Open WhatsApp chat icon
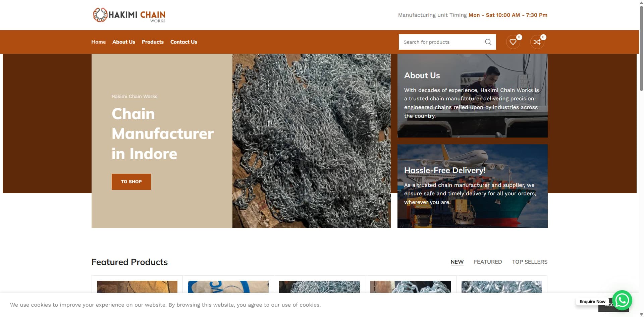Viewport: 644px width, 317px height. [622, 300]
